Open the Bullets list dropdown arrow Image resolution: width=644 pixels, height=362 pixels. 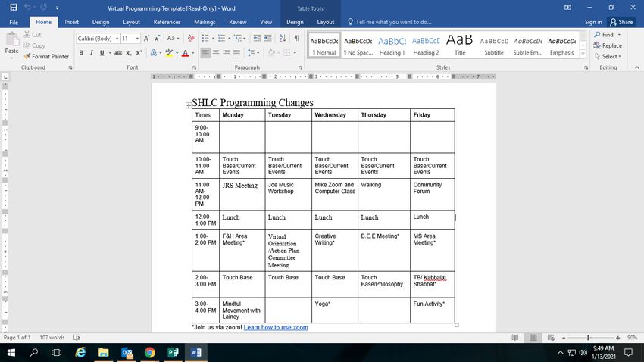pyautogui.click(x=214, y=38)
